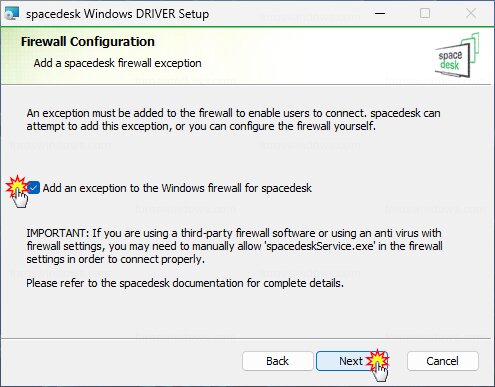Minimize the spacedesk Setup window
This screenshot has height=387, width=495.
tap(380, 13)
